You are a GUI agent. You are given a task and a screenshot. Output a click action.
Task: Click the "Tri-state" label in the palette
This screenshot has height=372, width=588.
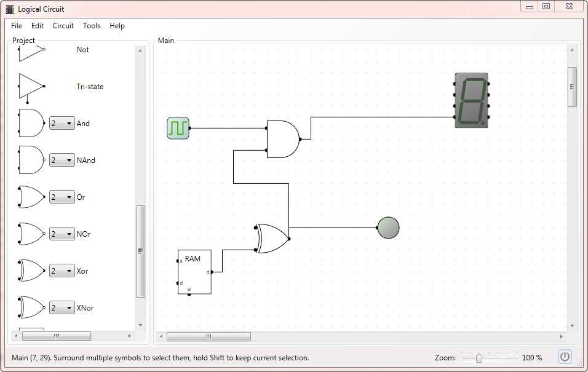tap(90, 87)
